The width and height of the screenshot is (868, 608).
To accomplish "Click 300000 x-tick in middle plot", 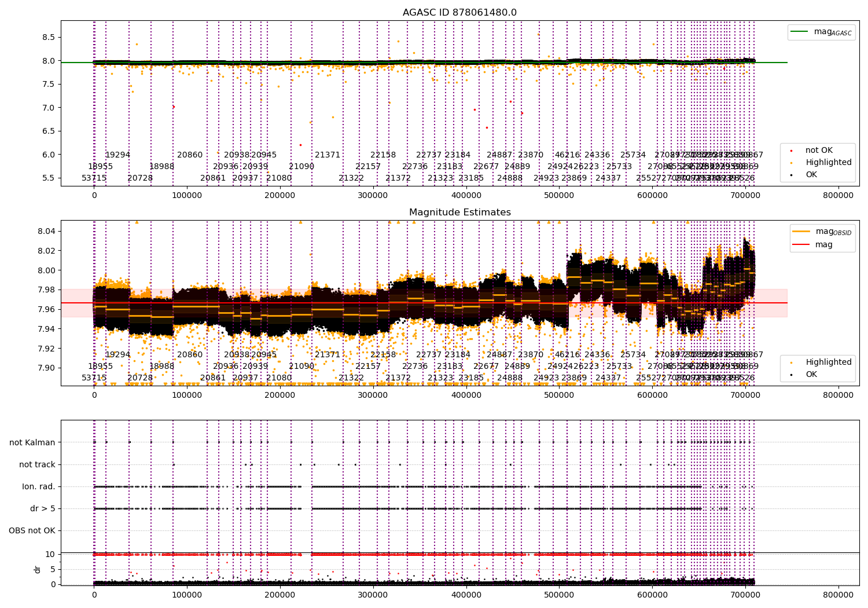I will click(373, 395).
